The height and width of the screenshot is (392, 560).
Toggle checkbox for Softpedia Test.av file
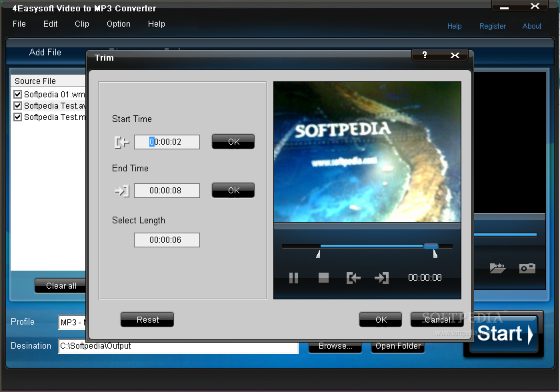(17, 106)
